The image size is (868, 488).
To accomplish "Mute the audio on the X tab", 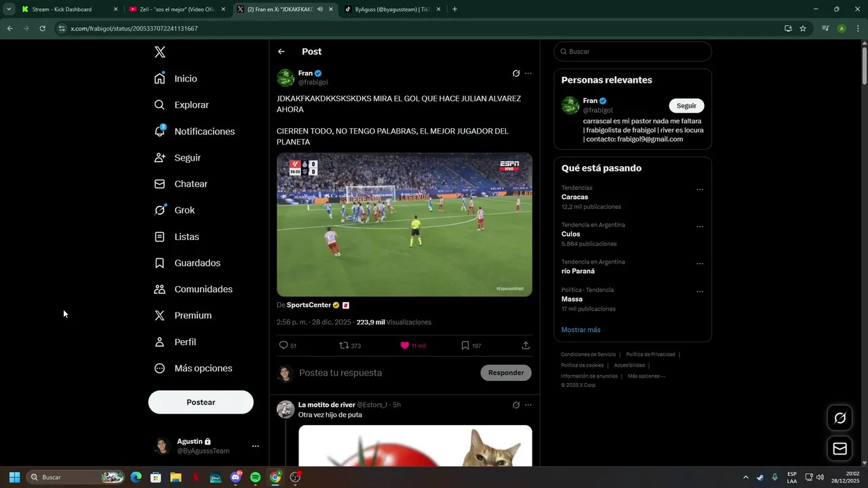I will tap(320, 9).
